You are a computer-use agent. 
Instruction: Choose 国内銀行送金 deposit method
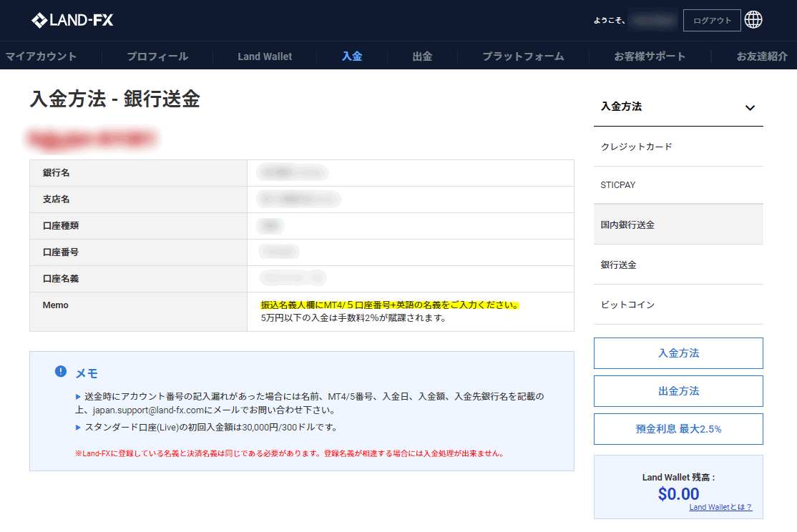tap(678, 225)
